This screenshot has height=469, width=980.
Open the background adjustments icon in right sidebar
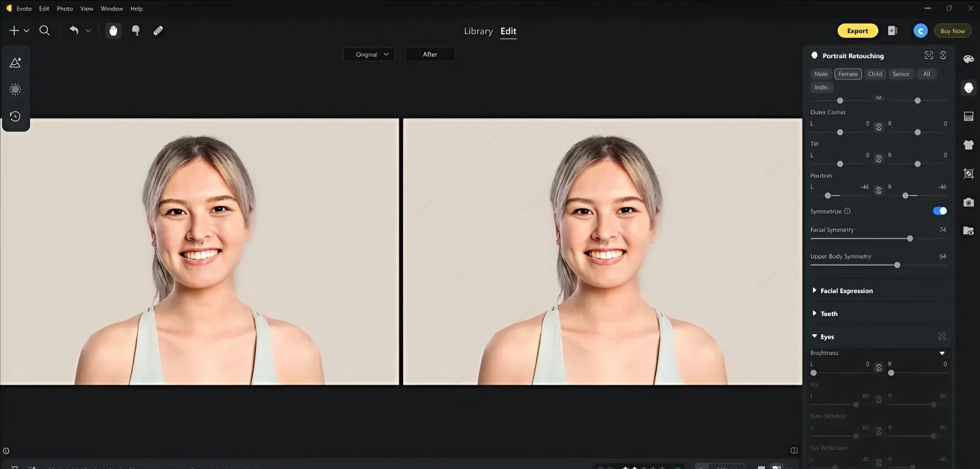pyautogui.click(x=968, y=116)
